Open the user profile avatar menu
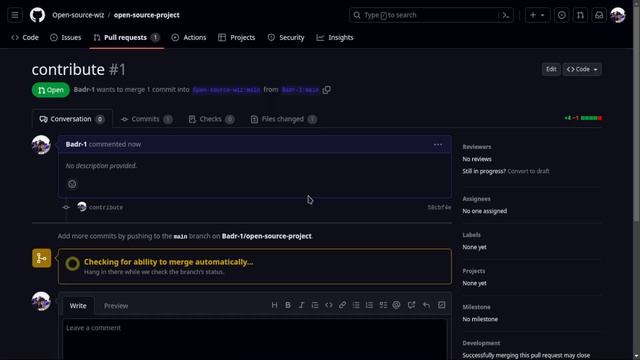Image resolution: width=640 pixels, height=360 pixels. click(618, 15)
